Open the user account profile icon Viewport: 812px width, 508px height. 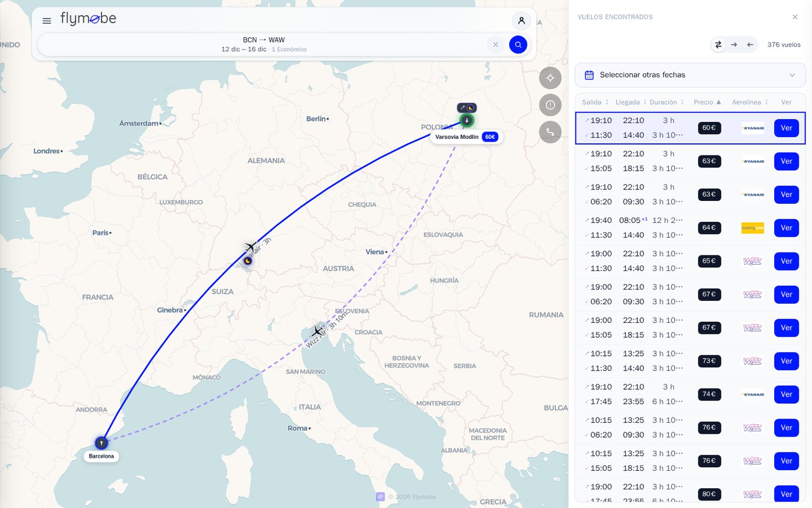[x=521, y=21]
